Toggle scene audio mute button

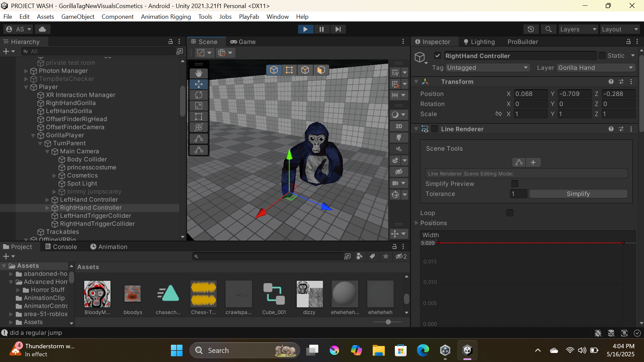click(399, 149)
